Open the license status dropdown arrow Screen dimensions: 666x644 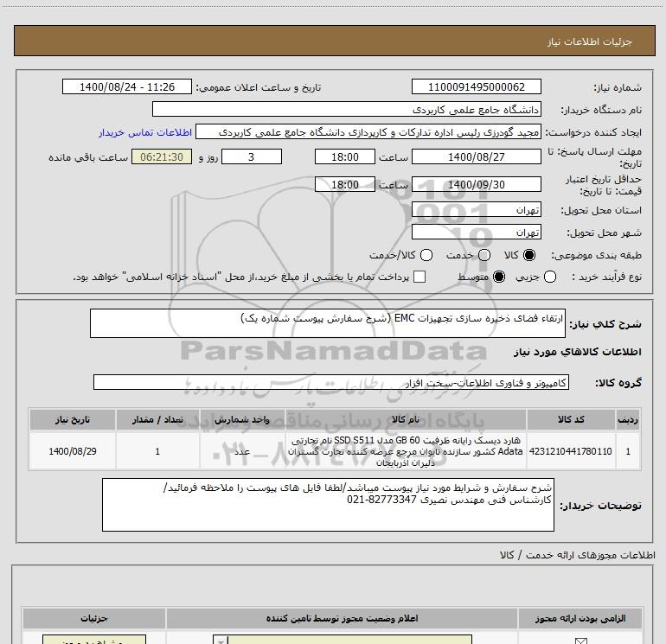(x=220, y=640)
